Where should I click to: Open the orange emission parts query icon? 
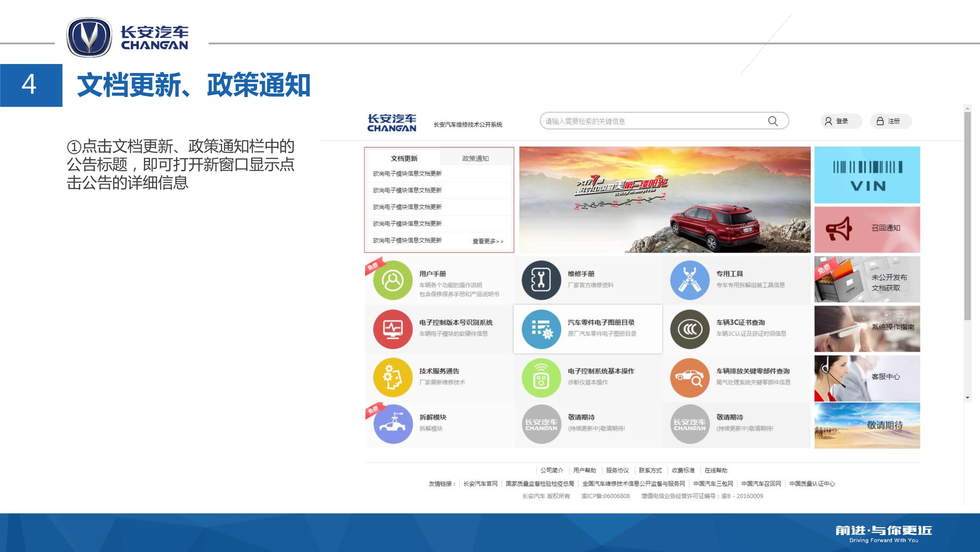tap(689, 378)
